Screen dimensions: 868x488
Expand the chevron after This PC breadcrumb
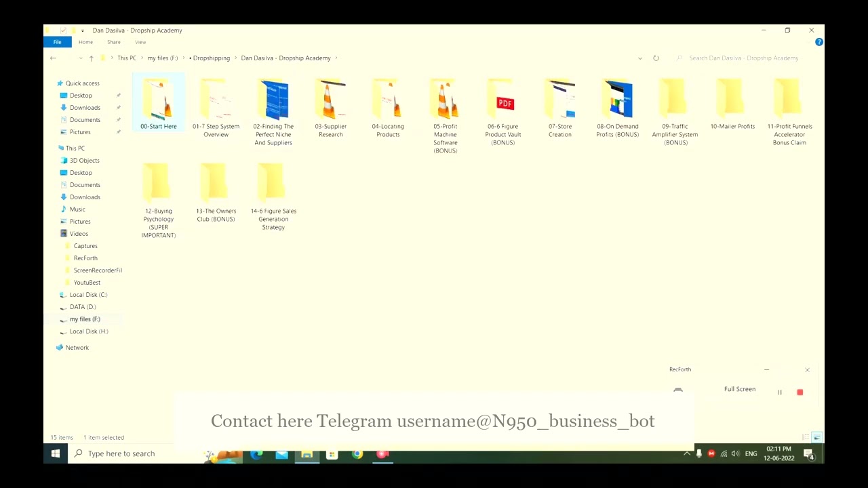coord(142,58)
